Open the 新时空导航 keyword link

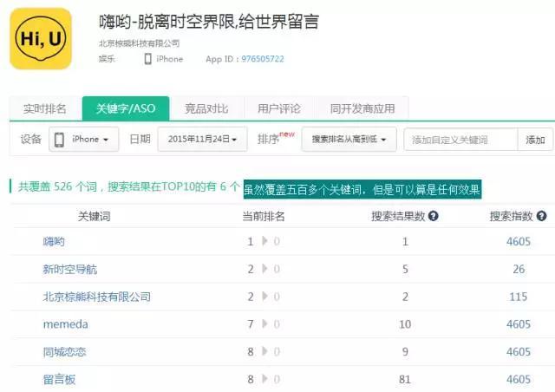point(70,269)
